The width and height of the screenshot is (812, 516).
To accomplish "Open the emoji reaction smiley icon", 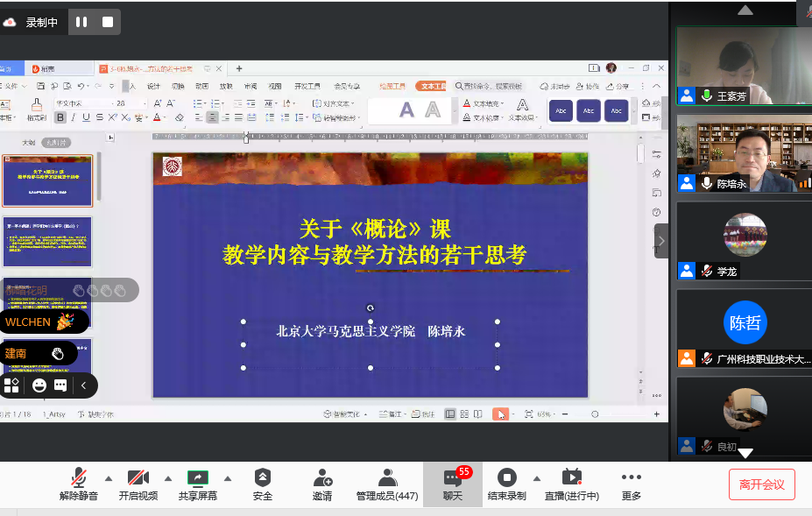I will [39, 385].
